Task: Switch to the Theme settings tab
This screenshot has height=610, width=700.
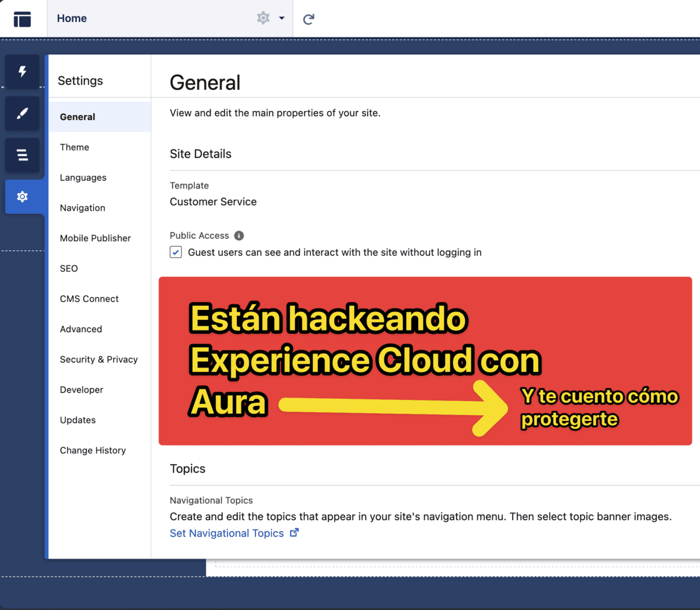Action: 75,147
